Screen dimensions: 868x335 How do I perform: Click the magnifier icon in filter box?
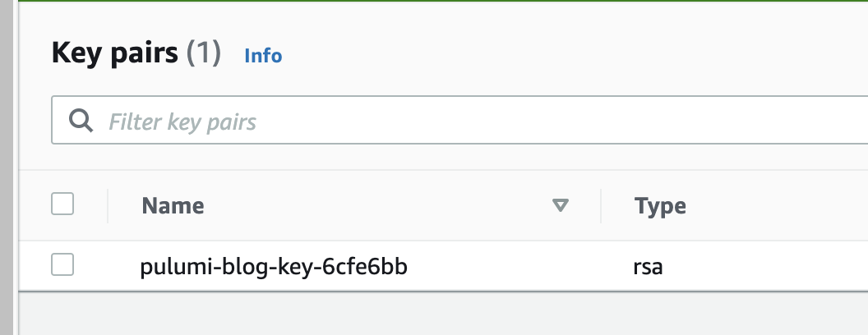[80, 122]
